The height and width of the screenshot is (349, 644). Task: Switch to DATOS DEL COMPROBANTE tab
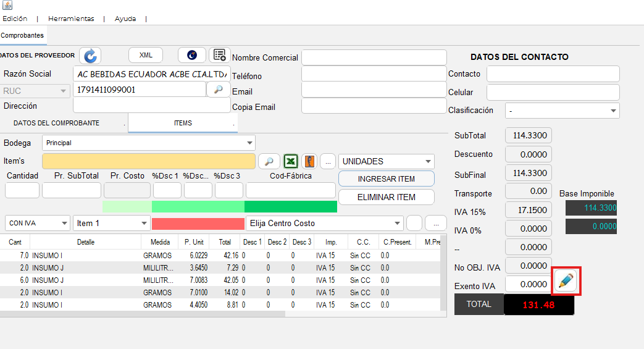pyautogui.click(x=56, y=123)
